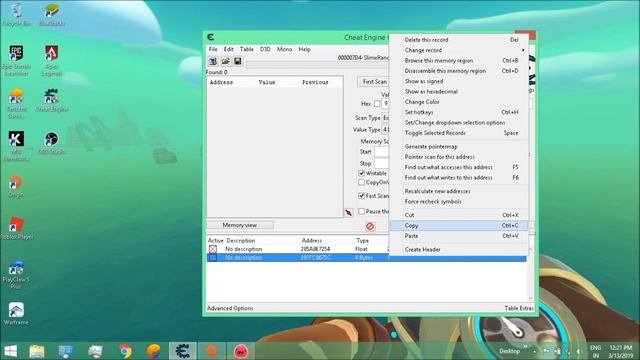Open Table Extras

tap(519, 308)
